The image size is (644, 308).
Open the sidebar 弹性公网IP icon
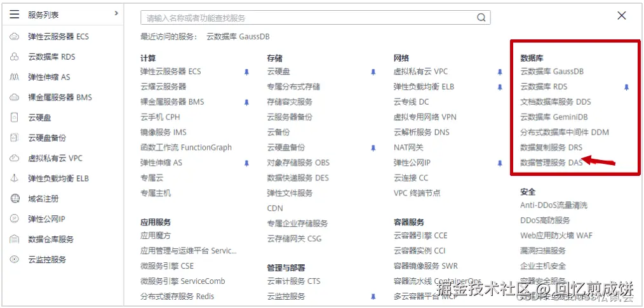pos(15,219)
